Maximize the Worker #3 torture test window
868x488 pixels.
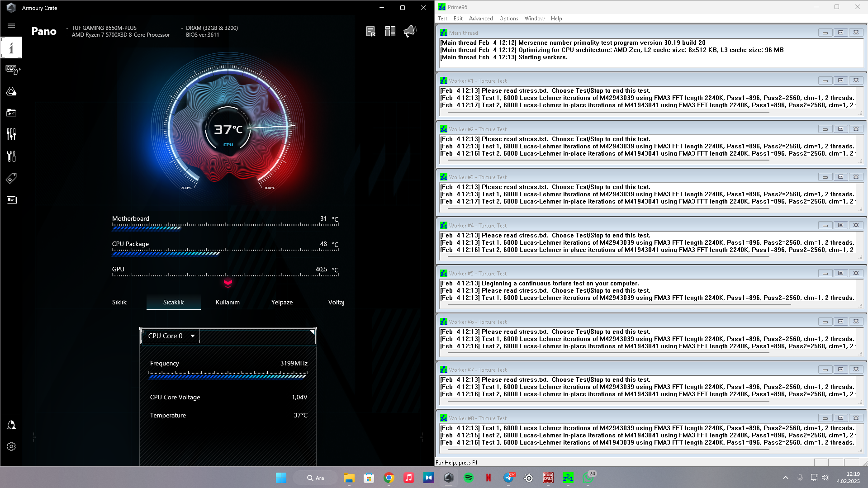pos(840,177)
